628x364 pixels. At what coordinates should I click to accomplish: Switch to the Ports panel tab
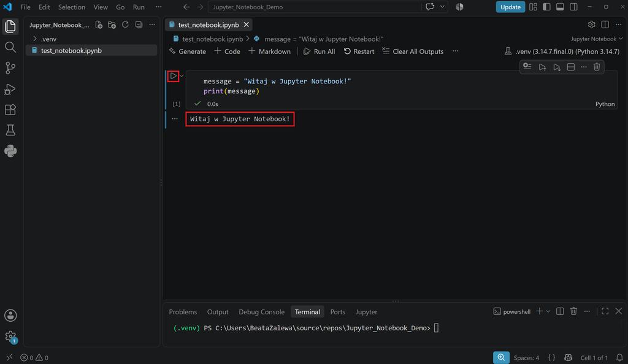coord(338,311)
